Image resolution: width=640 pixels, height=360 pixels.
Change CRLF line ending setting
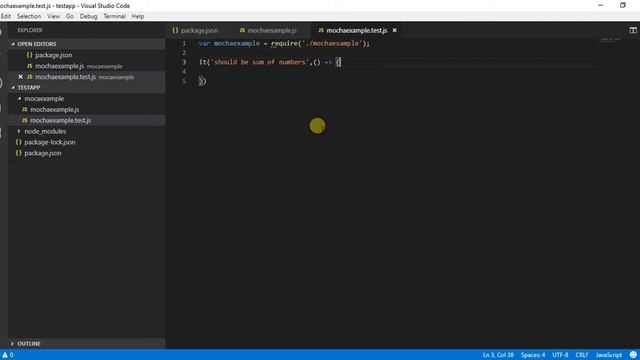pos(582,355)
